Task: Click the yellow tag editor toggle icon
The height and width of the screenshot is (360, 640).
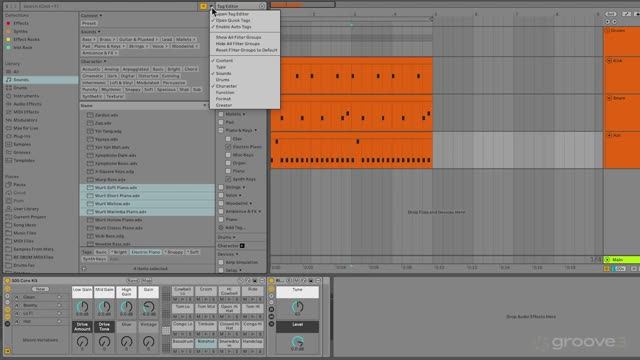Action: pyautogui.click(x=203, y=6)
